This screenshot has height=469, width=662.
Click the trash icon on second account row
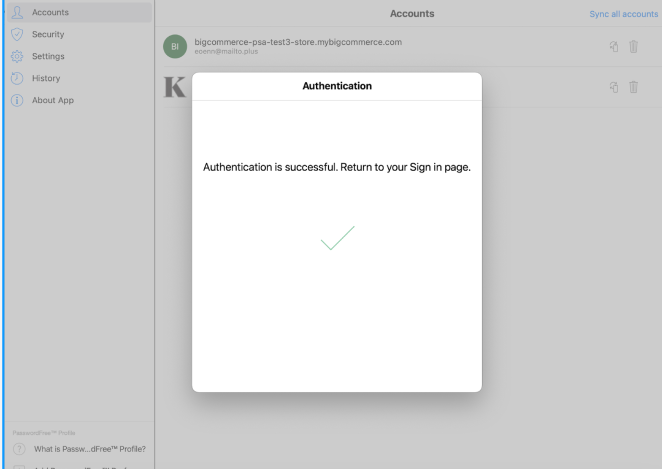pyautogui.click(x=633, y=88)
